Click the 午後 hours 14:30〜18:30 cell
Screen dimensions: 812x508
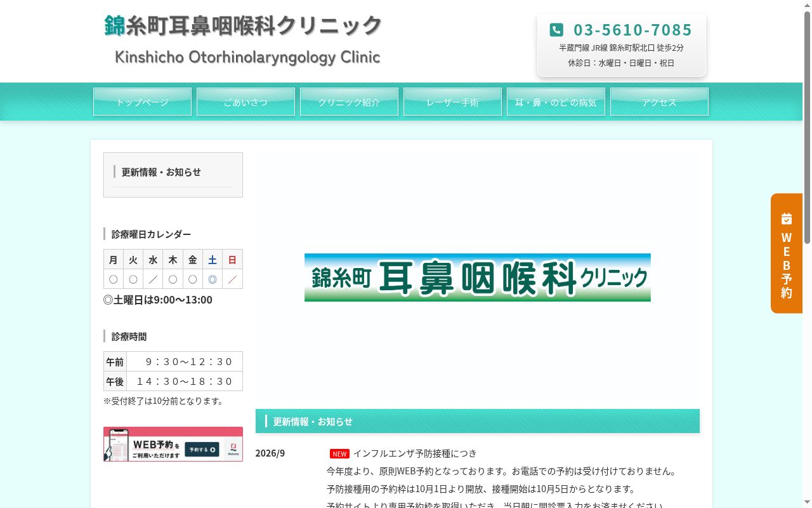(185, 382)
